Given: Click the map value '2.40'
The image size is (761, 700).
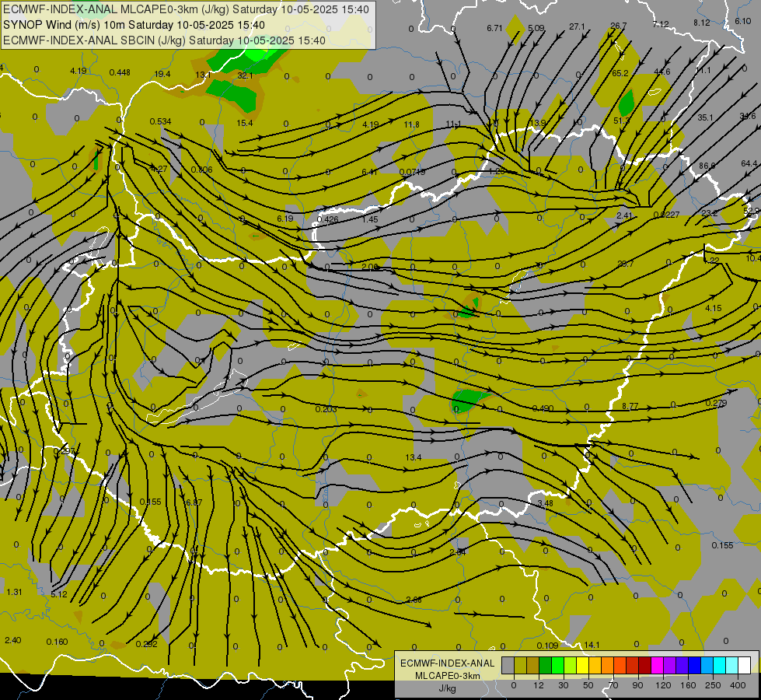Looking at the screenshot, I should click(12, 640).
